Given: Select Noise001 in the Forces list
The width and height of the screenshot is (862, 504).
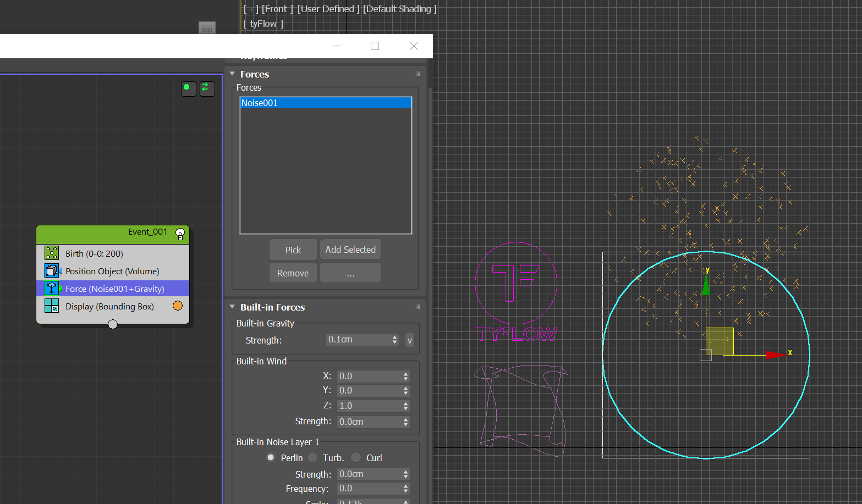Looking at the screenshot, I should coord(326,103).
